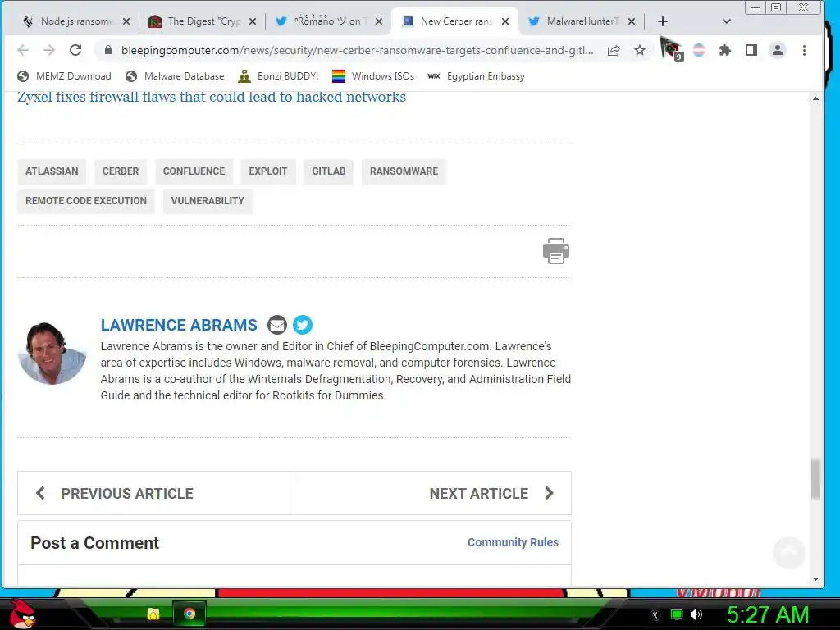Go back with the browser back arrow

pos(23,50)
